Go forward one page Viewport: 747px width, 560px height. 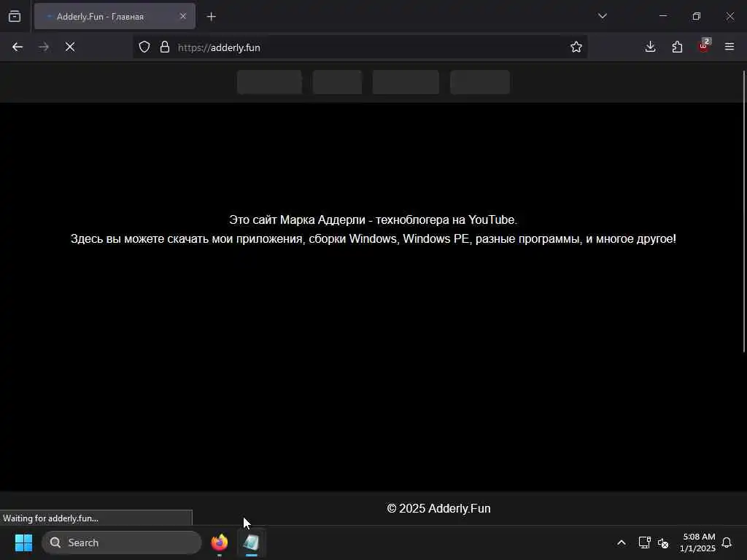44,47
